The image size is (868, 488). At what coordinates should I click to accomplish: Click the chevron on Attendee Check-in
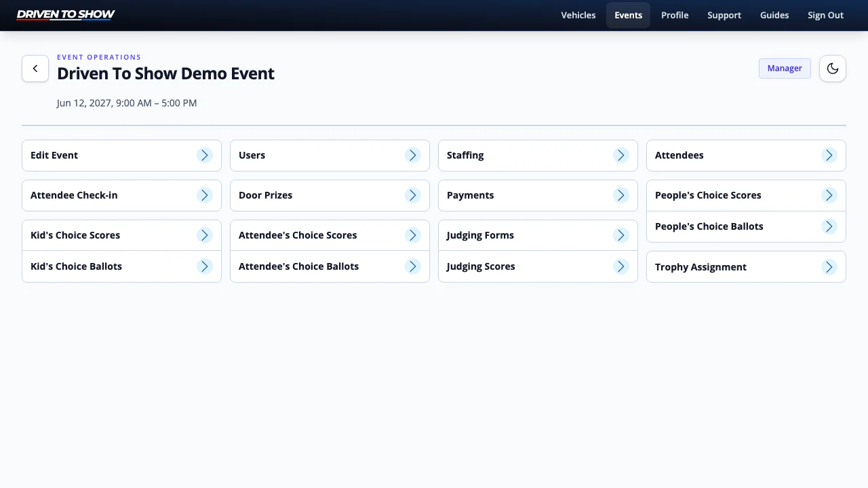(x=205, y=195)
